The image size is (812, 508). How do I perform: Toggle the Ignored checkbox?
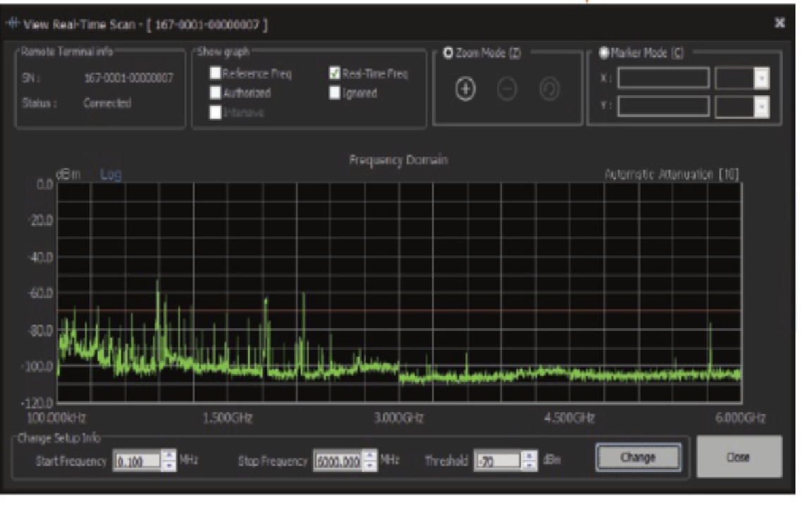click(x=336, y=92)
